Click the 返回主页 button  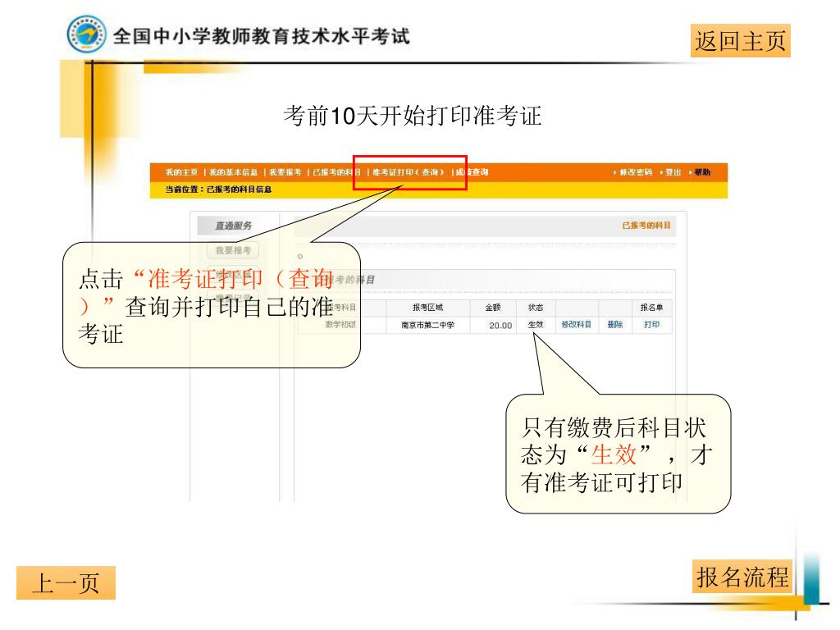click(x=741, y=41)
